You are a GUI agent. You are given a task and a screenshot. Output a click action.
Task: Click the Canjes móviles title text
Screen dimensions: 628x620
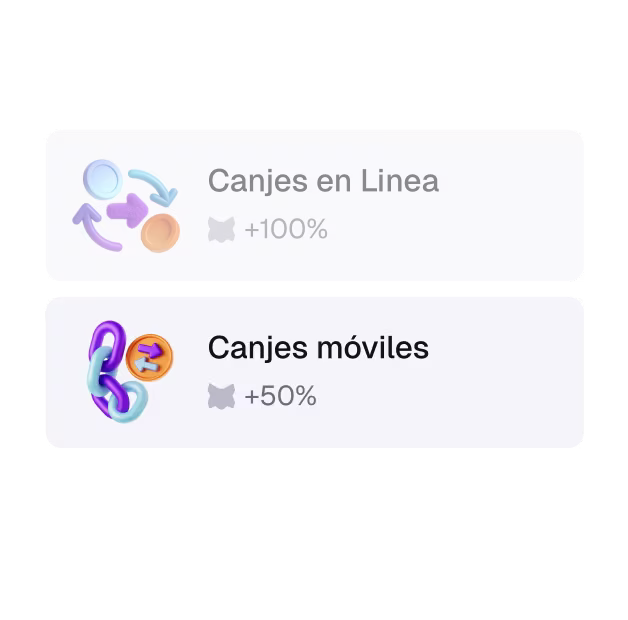pos(318,348)
